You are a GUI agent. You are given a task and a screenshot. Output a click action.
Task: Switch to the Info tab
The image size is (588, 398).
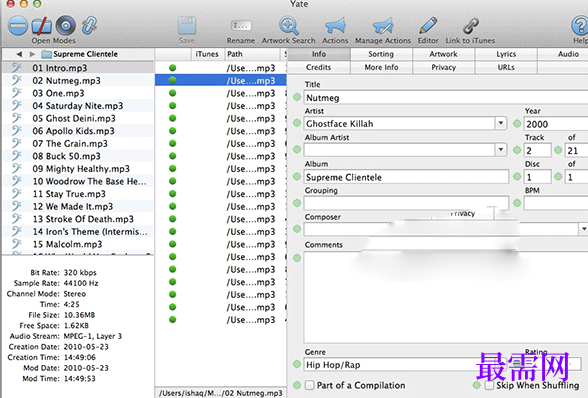(319, 54)
